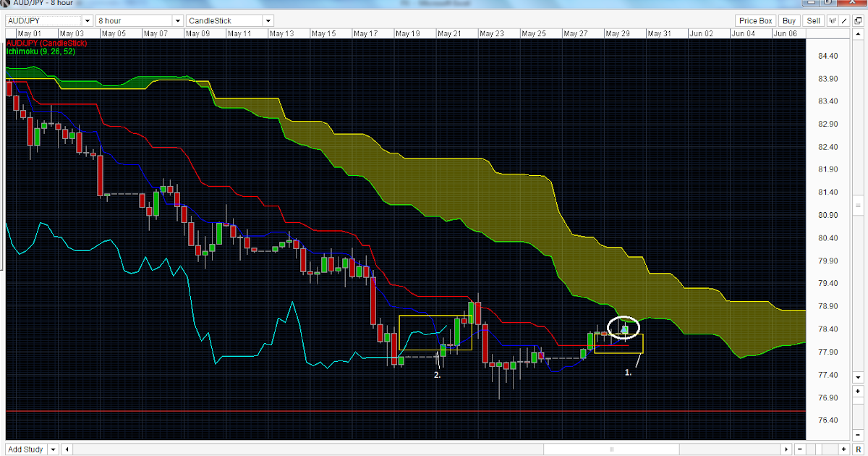The image size is (868, 456).
Task: Click the Jun 06 date label
Action: coord(785,33)
